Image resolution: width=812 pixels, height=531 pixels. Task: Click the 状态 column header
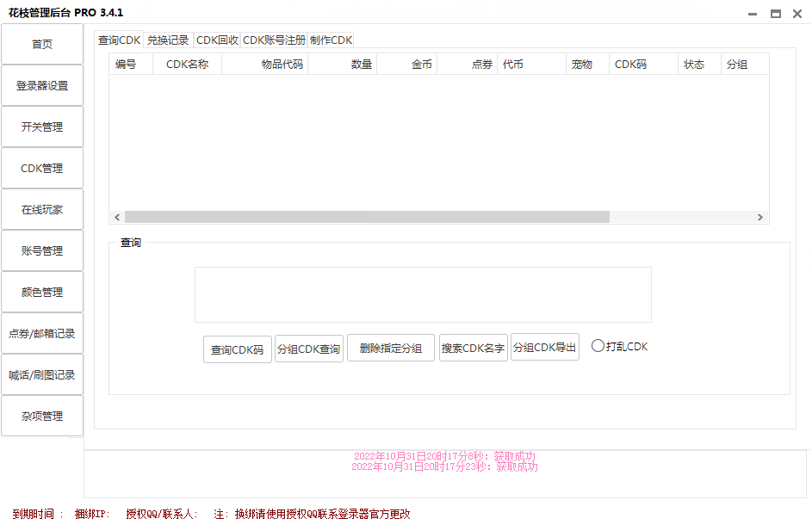[699, 65]
